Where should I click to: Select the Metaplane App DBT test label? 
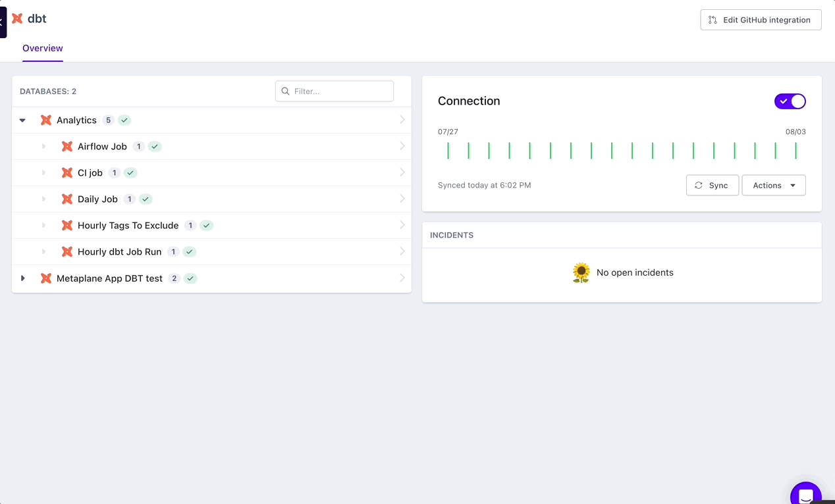(x=109, y=278)
